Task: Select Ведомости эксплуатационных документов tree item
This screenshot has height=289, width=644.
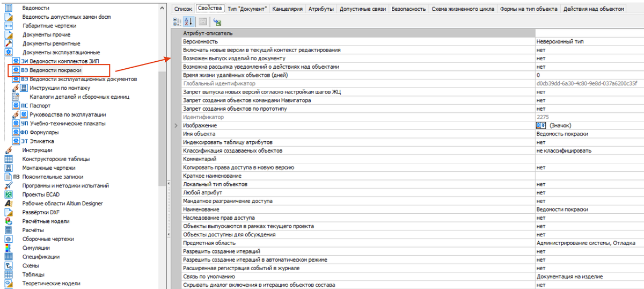Action: (83, 79)
